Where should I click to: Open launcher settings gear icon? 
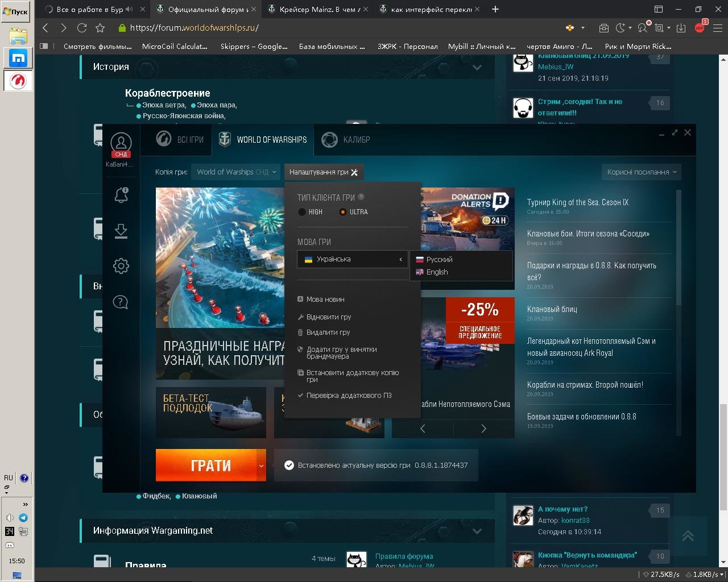tap(121, 266)
